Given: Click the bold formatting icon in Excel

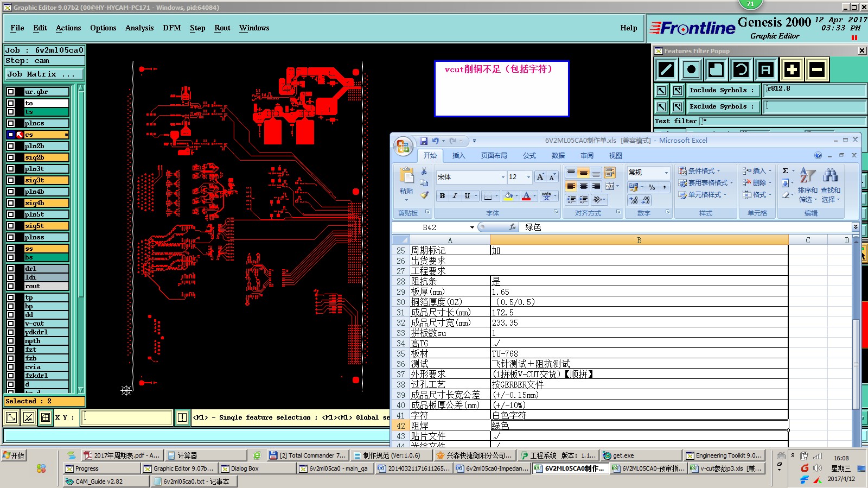Looking at the screenshot, I should pyautogui.click(x=442, y=196).
